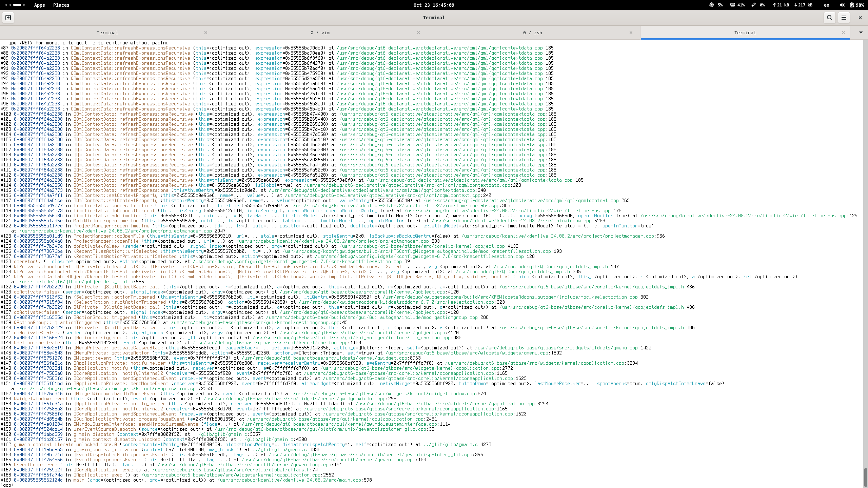
Task: Switch to the '0 / zsh' tab
Action: 532,33
